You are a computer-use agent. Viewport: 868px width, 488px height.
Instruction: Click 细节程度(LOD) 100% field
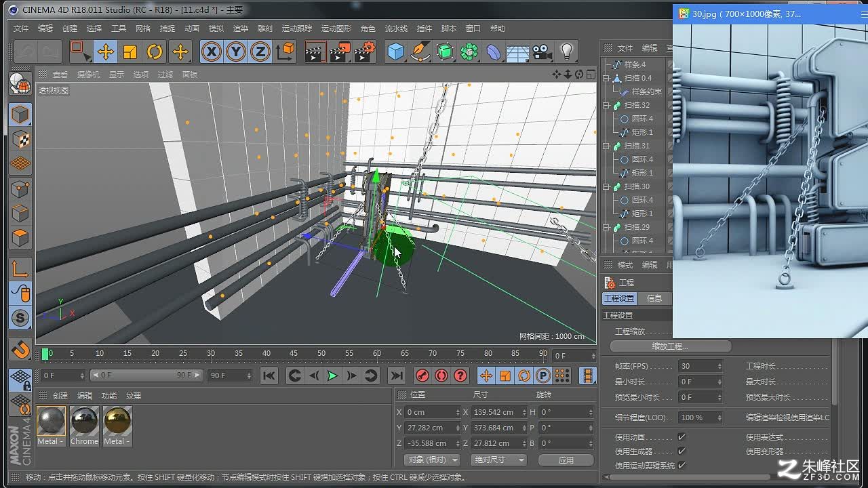point(701,418)
